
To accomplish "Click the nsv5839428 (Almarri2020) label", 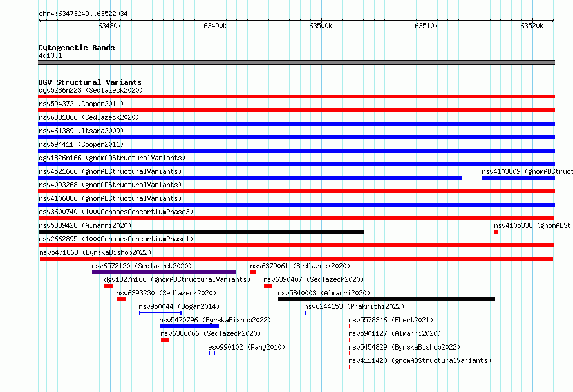I will [x=85, y=225].
